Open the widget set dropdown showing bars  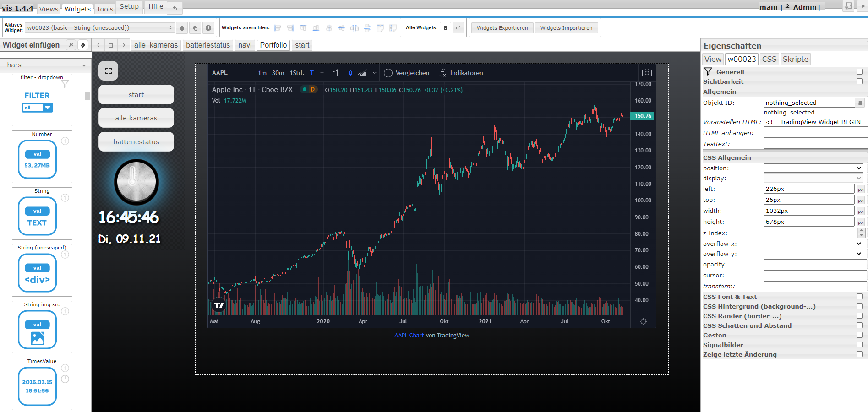(x=46, y=65)
